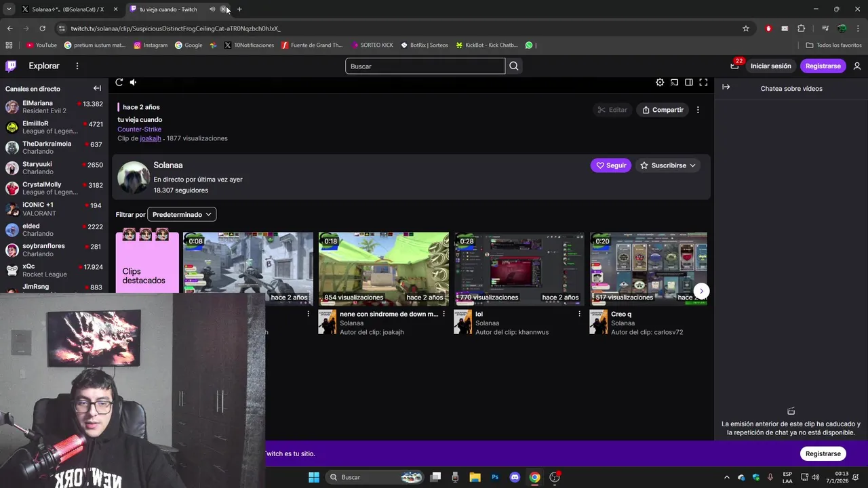The height and width of the screenshot is (488, 868).
Task: Click the search magnifier button on Twitch
Action: [x=514, y=66]
